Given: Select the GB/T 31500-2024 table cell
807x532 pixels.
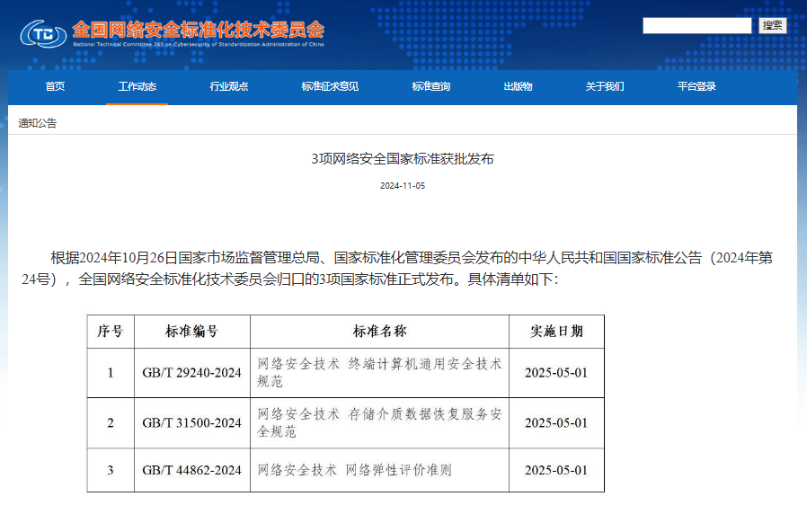Looking at the screenshot, I should [192, 423].
